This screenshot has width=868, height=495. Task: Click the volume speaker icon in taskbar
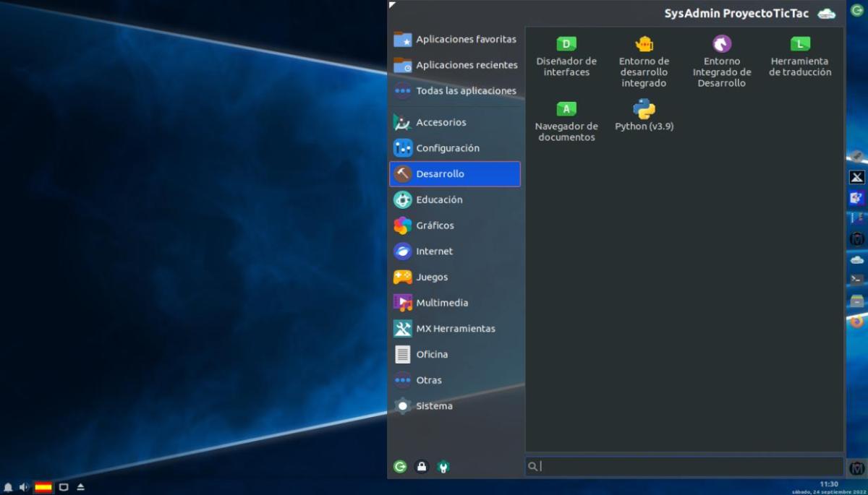pos(24,488)
